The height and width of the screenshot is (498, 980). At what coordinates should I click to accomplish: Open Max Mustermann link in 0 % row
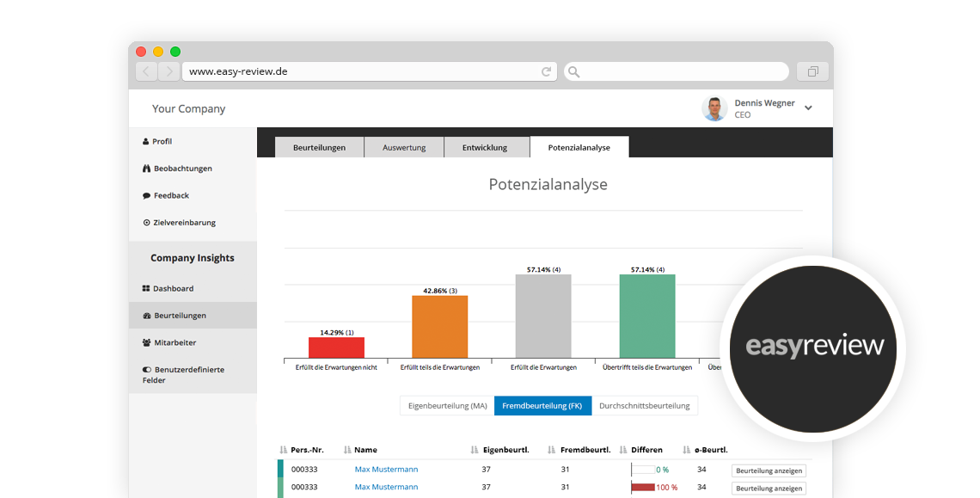(386, 470)
